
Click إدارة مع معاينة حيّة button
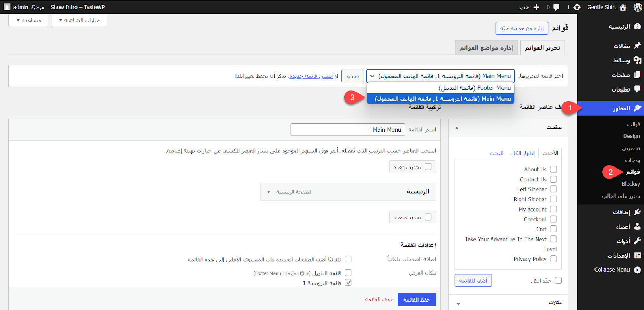(522, 28)
